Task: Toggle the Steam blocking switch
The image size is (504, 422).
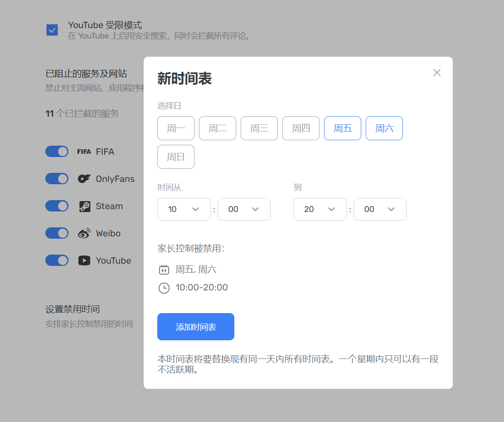Action: coord(57,206)
